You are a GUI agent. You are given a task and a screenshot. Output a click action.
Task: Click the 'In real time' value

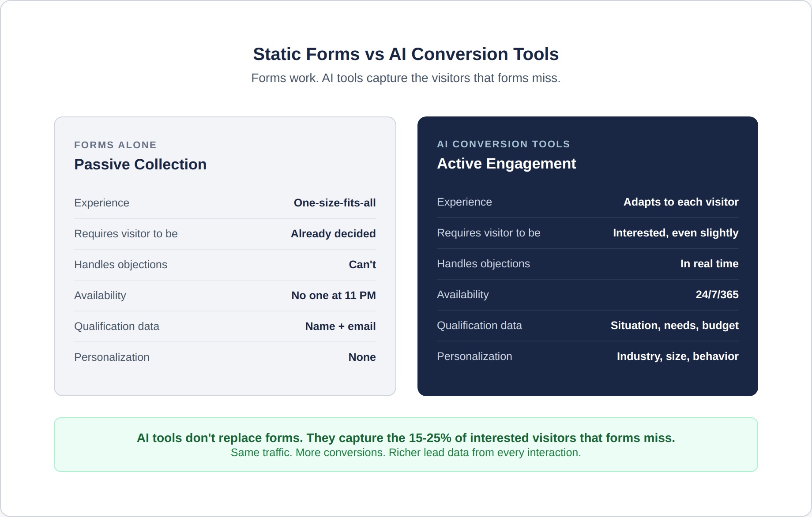709,264
